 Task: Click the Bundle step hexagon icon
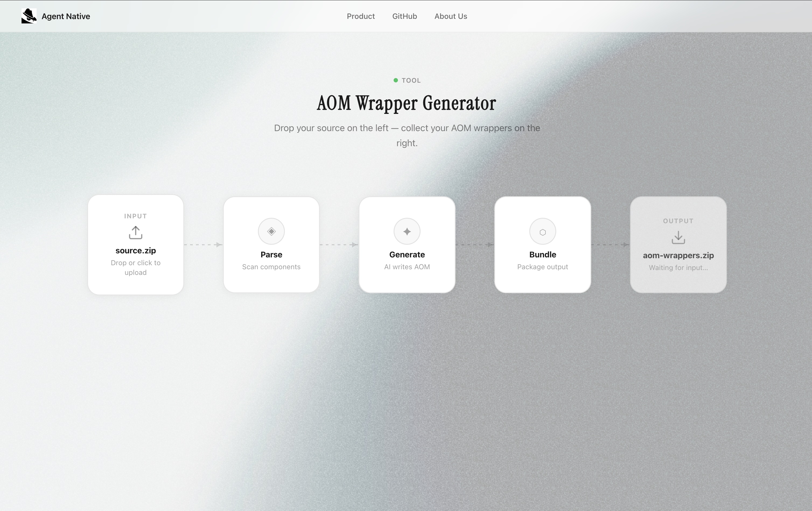[x=542, y=232]
